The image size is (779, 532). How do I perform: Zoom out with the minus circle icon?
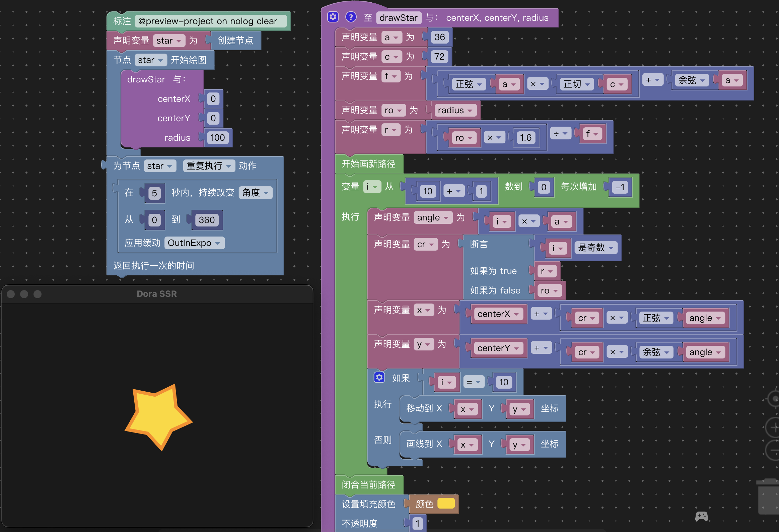click(774, 450)
